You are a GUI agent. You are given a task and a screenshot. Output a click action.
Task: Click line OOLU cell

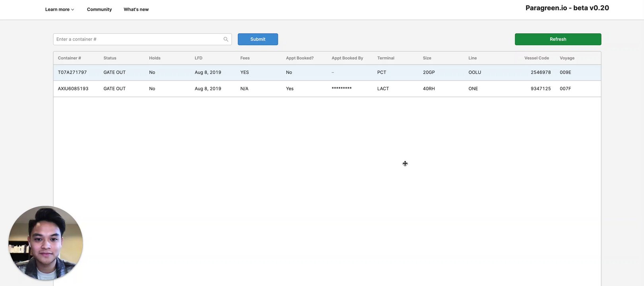click(475, 72)
